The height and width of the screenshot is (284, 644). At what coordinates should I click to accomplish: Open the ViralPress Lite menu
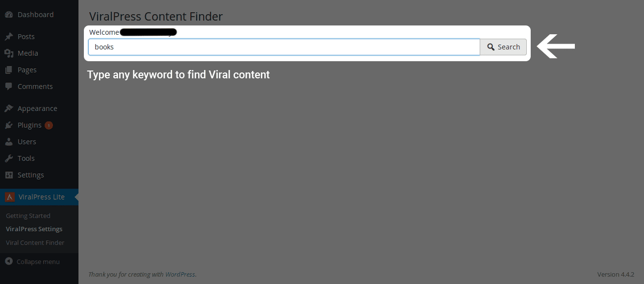click(39, 197)
